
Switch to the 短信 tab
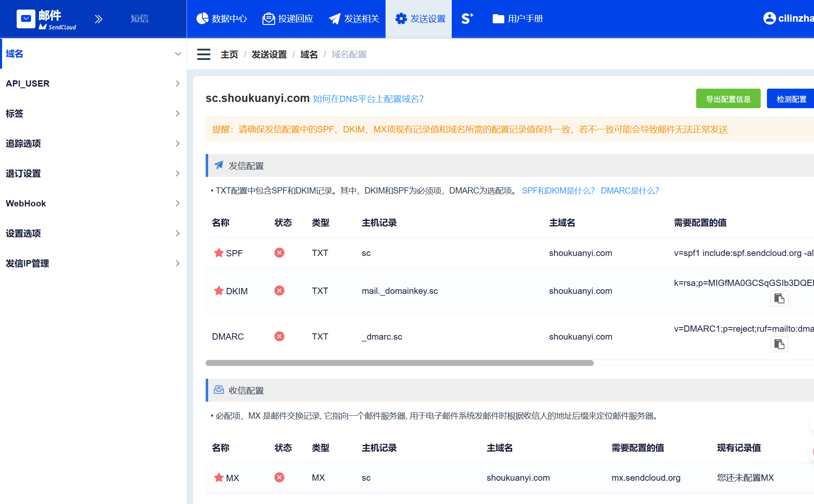pyautogui.click(x=139, y=19)
